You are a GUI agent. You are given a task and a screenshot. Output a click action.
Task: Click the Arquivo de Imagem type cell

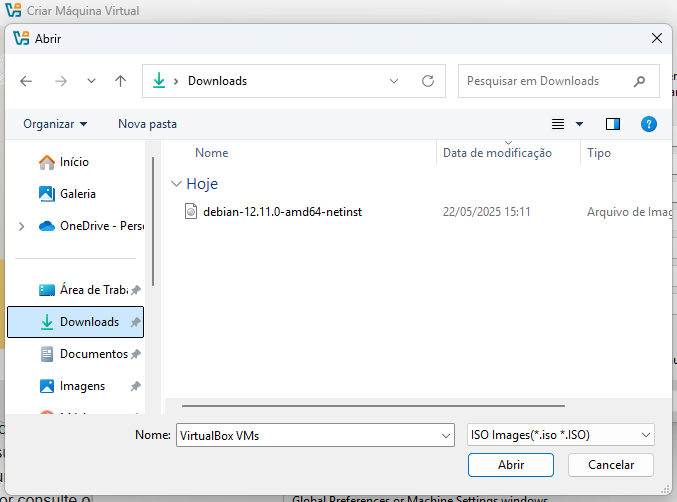[x=630, y=212]
